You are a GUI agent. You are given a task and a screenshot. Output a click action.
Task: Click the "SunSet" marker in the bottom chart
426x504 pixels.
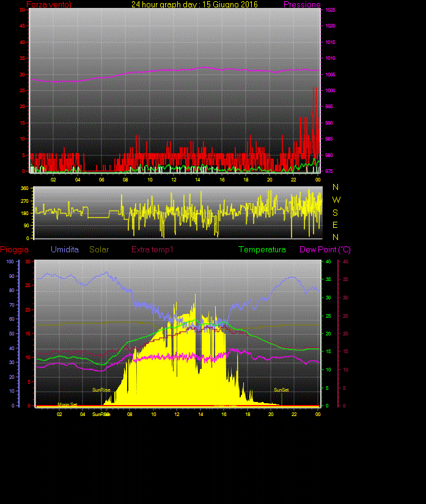click(281, 390)
